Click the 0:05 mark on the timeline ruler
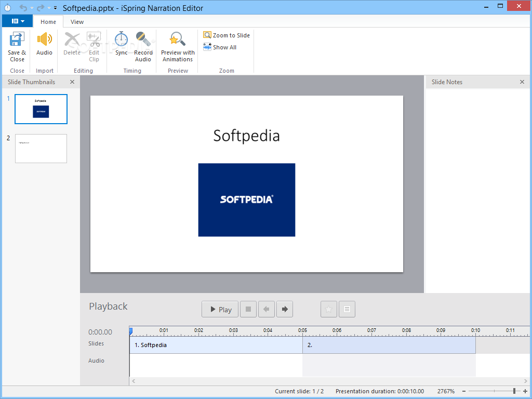The width and height of the screenshot is (532, 399). pos(303,330)
